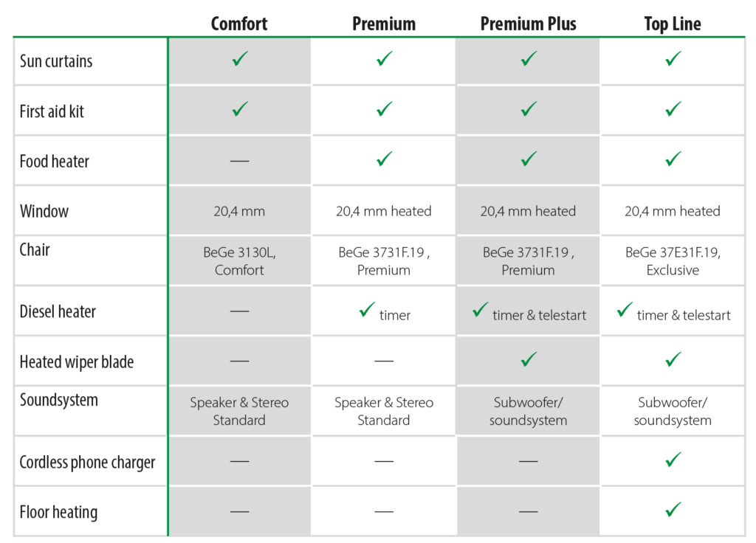Click the Top Line chair BeGe 37E31F.19 text
This screenshot has width=756, height=543.
[x=673, y=252]
